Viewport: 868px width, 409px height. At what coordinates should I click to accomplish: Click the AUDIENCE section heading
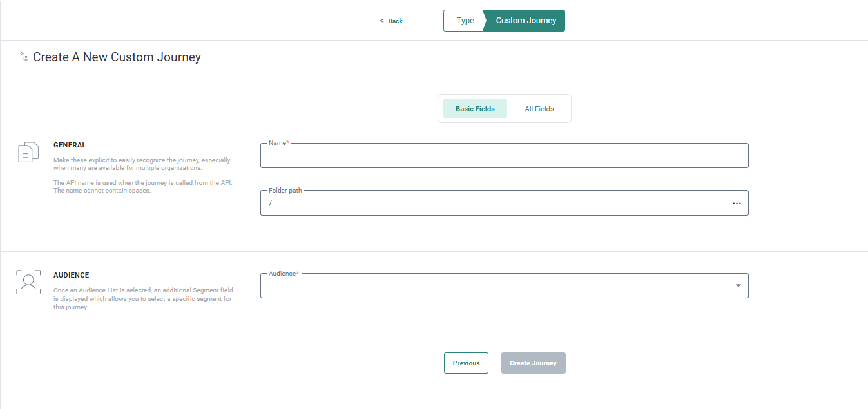(71, 275)
